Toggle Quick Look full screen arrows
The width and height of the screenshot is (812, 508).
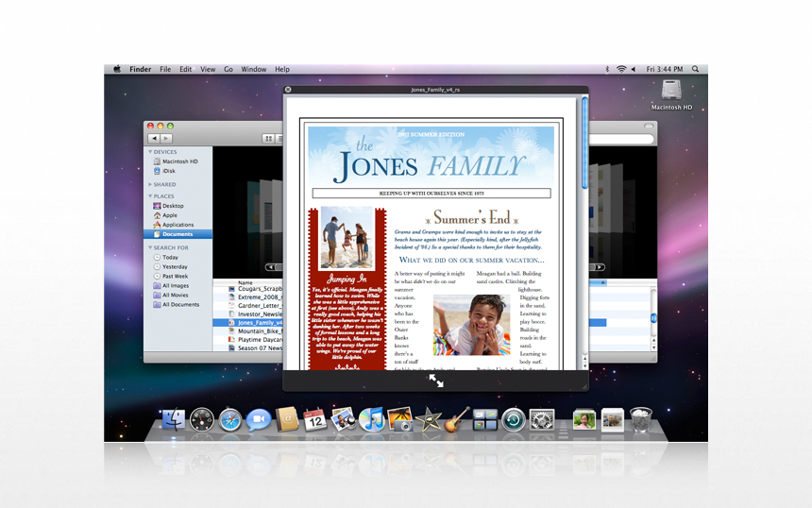coord(436,380)
